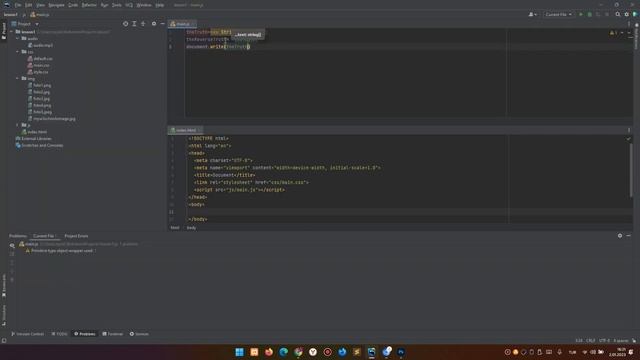Open Project panel options gear
The image size is (640, 360).
[154, 24]
